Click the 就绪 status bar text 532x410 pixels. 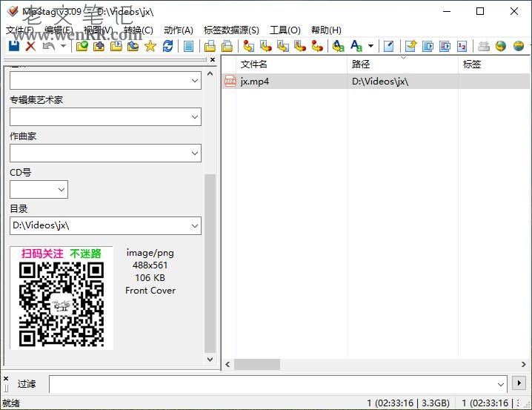pyautogui.click(x=11, y=403)
